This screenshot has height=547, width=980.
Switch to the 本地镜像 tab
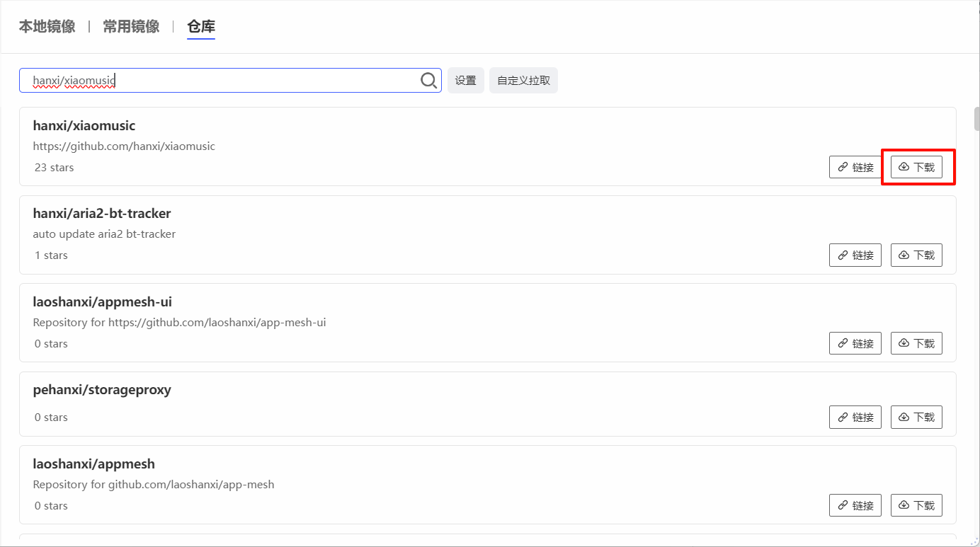coord(47,27)
